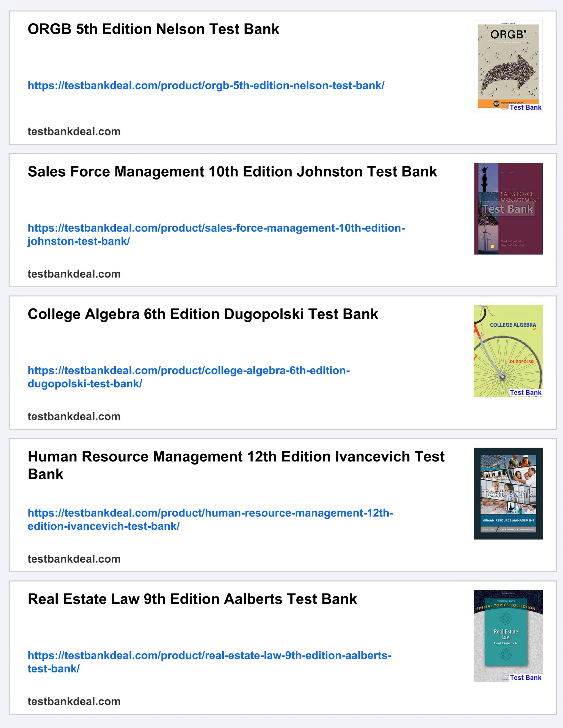This screenshot has width=563, height=728.
Task: Select title Real Estate Law 9th Edition Aalberts
Action: (x=192, y=599)
